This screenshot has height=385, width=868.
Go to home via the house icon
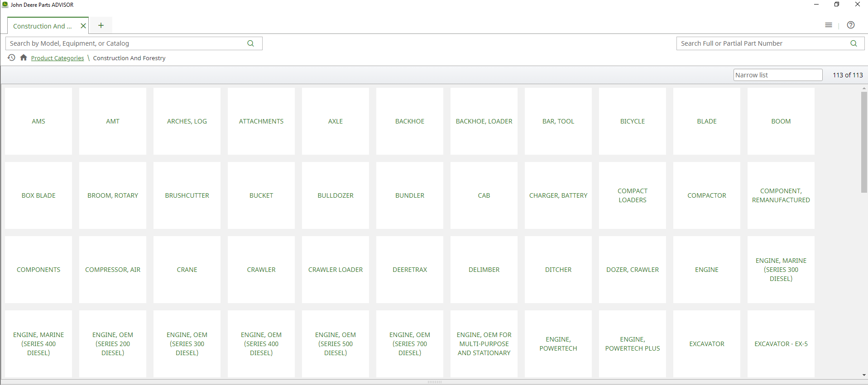click(24, 57)
